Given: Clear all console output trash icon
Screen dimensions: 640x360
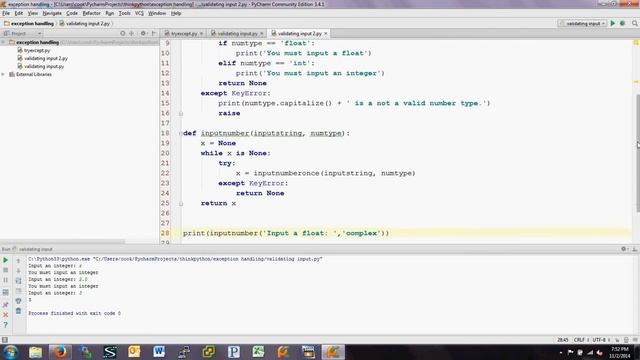Looking at the screenshot, I should click(x=18, y=311).
